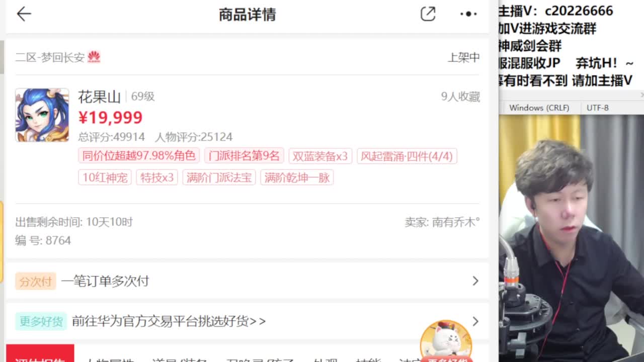Image resolution: width=644 pixels, height=362 pixels.
Task: Tap the 花果山 character avatar image
Action: tap(42, 115)
